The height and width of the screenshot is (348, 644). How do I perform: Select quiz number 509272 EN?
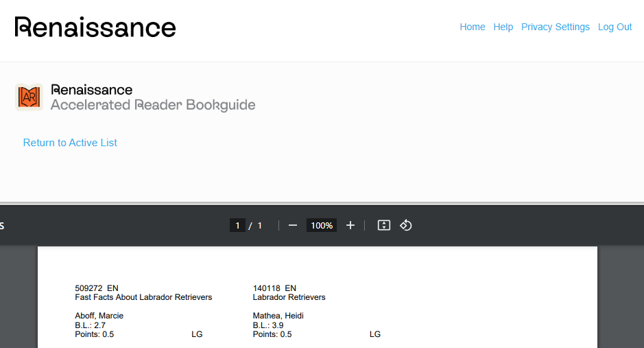[97, 288]
